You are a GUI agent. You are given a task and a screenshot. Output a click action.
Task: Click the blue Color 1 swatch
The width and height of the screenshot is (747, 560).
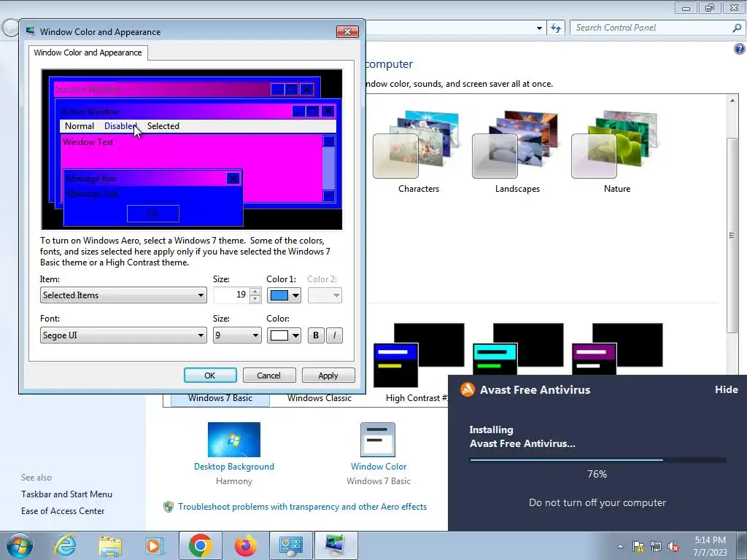click(x=279, y=296)
